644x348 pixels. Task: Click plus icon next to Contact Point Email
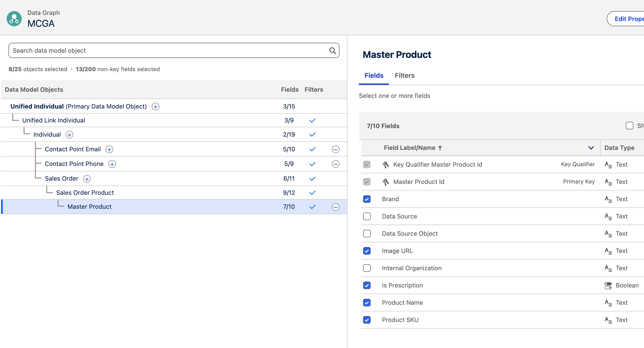[x=109, y=149]
